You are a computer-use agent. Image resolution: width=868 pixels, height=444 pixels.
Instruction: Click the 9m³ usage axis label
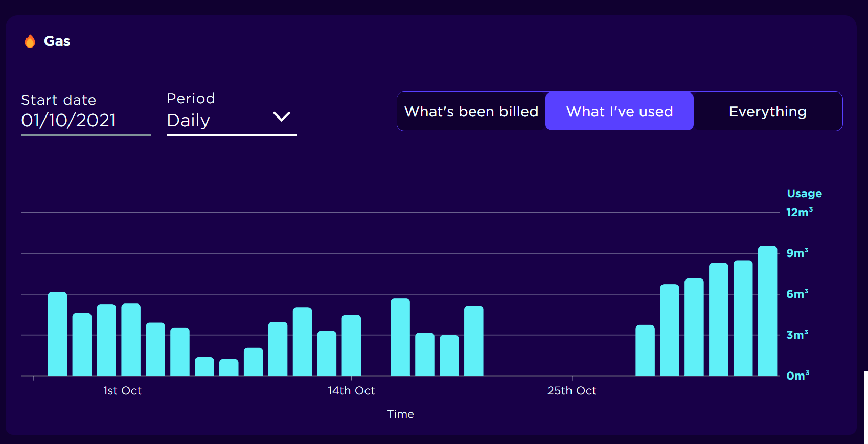coord(797,253)
